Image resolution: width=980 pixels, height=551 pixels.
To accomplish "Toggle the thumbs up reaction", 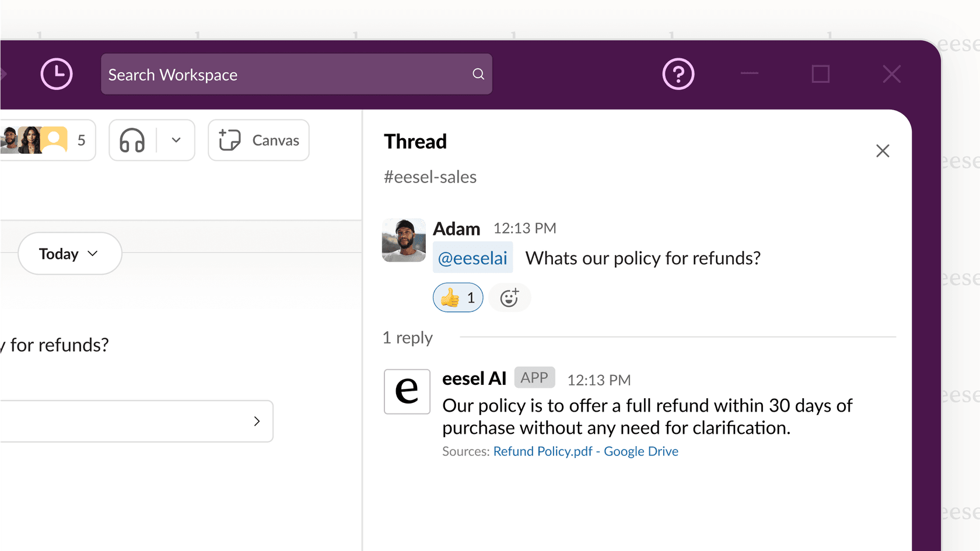I will click(x=457, y=297).
